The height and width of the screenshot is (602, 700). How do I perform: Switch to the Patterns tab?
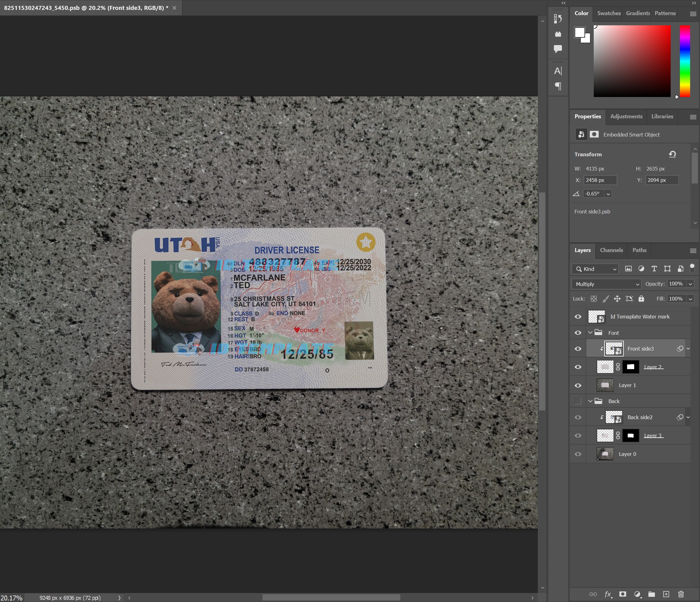pos(665,13)
